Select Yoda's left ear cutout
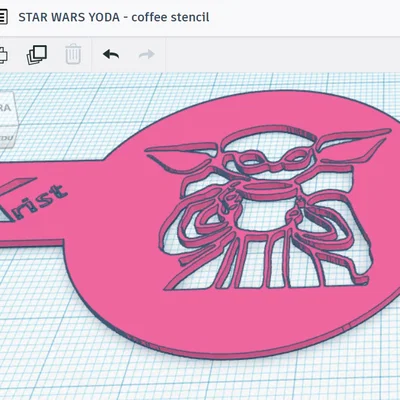 [183, 157]
